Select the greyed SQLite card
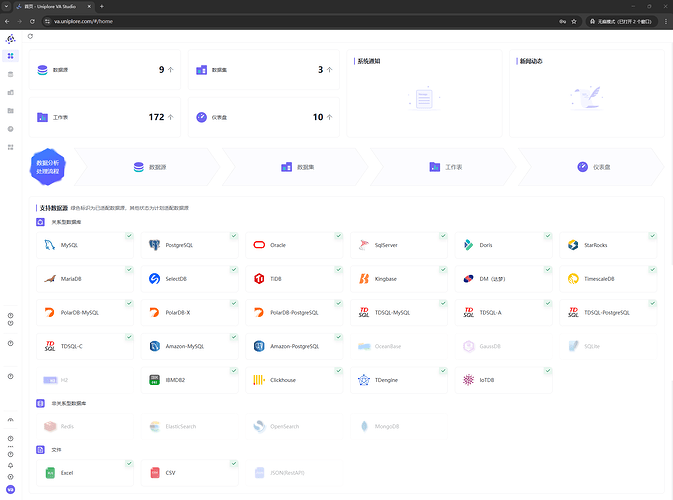 [x=609, y=346]
